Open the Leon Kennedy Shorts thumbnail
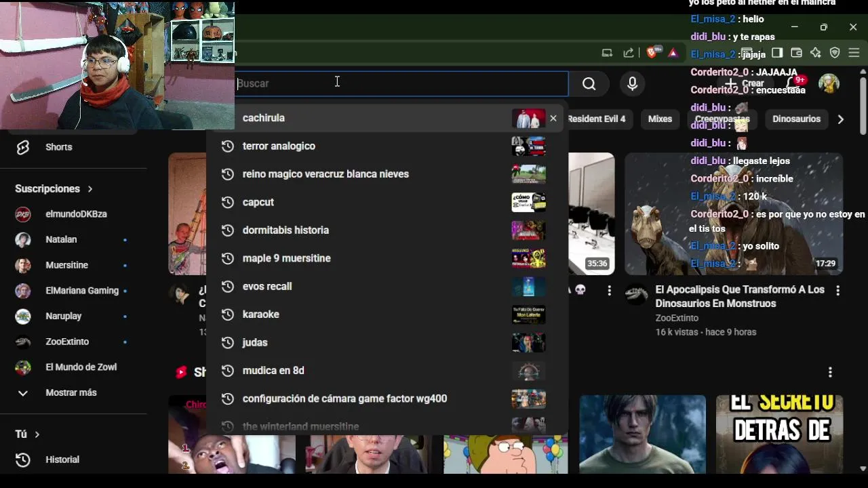The height and width of the screenshot is (488, 868). (x=642, y=434)
